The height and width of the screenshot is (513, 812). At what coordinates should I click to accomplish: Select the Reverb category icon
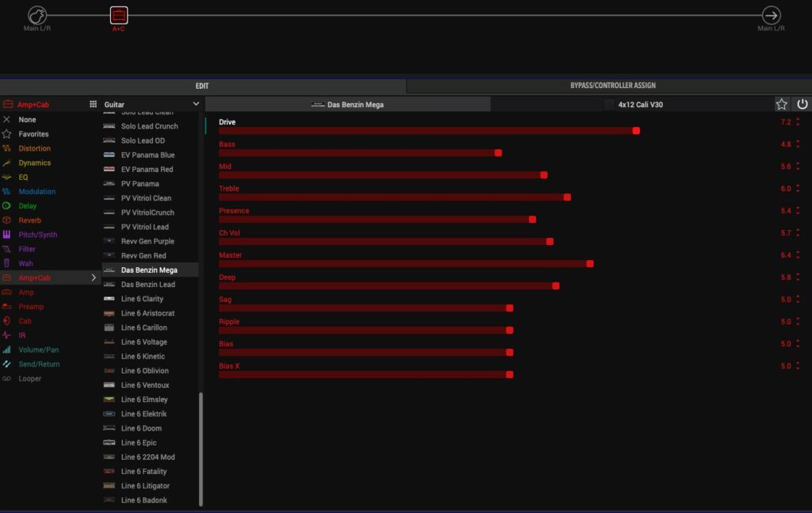[7, 220]
